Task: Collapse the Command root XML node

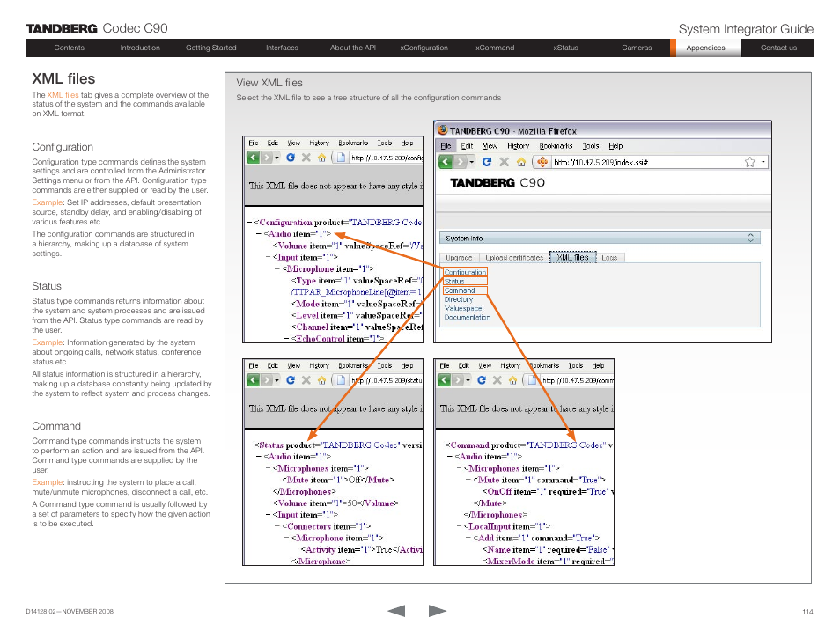Action: pos(440,445)
